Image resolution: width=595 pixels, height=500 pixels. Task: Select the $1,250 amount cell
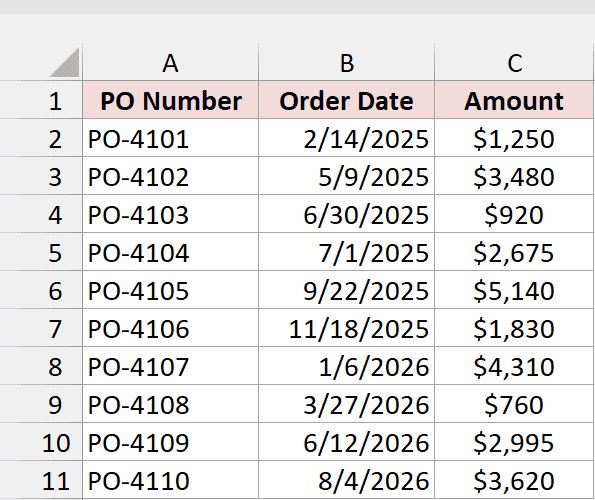(514, 138)
